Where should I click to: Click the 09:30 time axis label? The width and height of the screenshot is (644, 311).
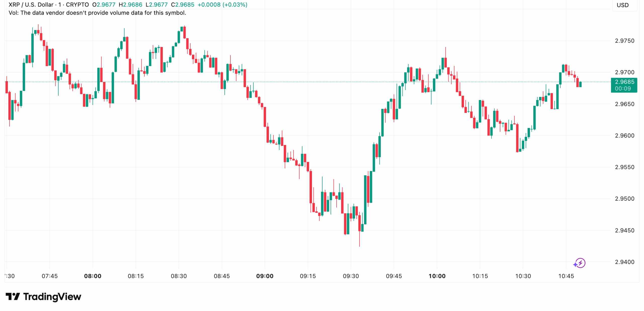351,276
